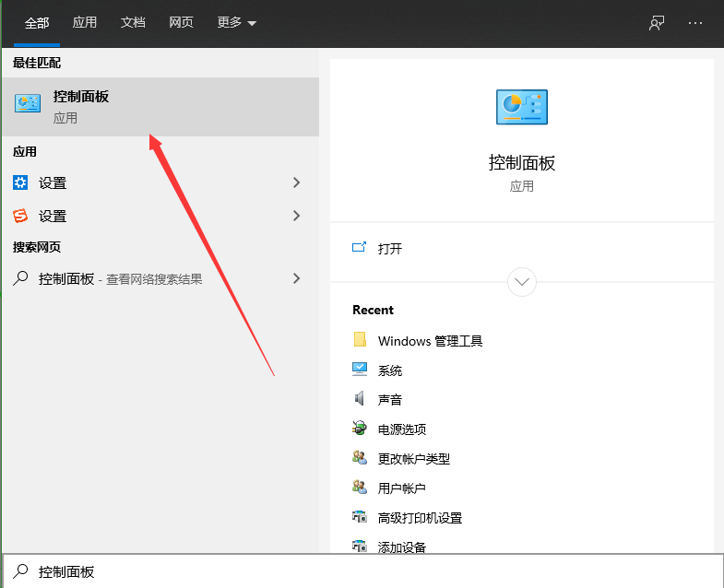
Task: Click the 系统 monitor icon
Action: pos(360,370)
